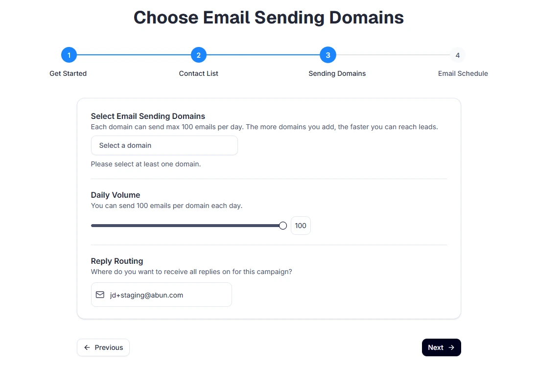Screen dimensions: 538x392
Task: Click the 'Please select at least one domain' message
Action: [146, 164]
